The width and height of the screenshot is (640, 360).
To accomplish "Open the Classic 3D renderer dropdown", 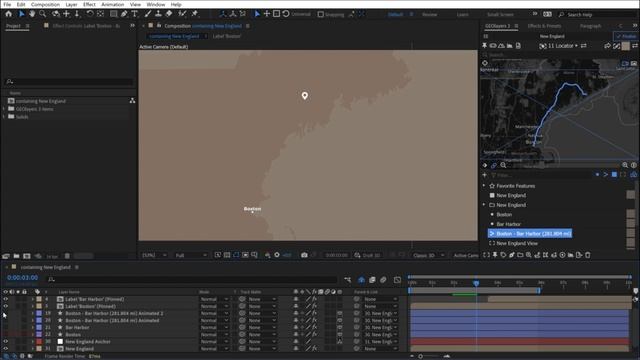I will point(428,255).
